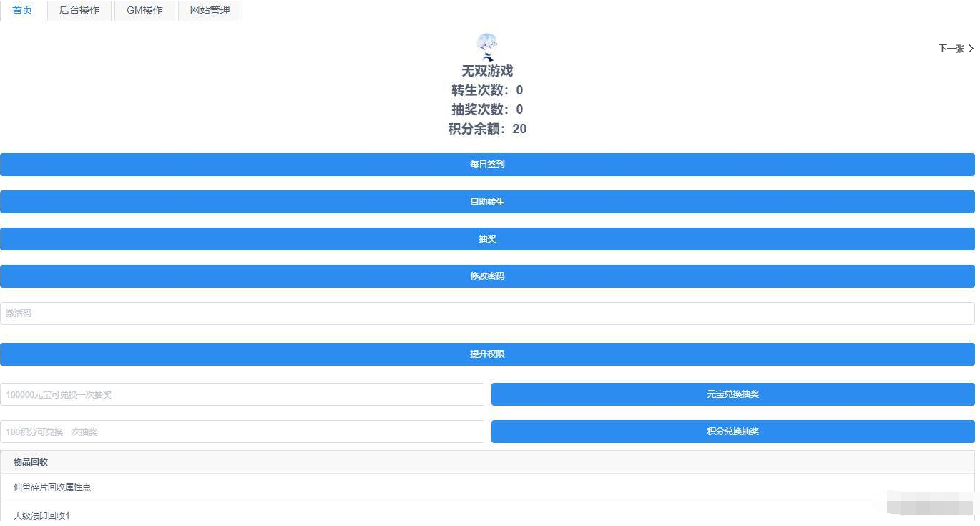
Task: Focus the 激活码 input field
Action: [487, 313]
